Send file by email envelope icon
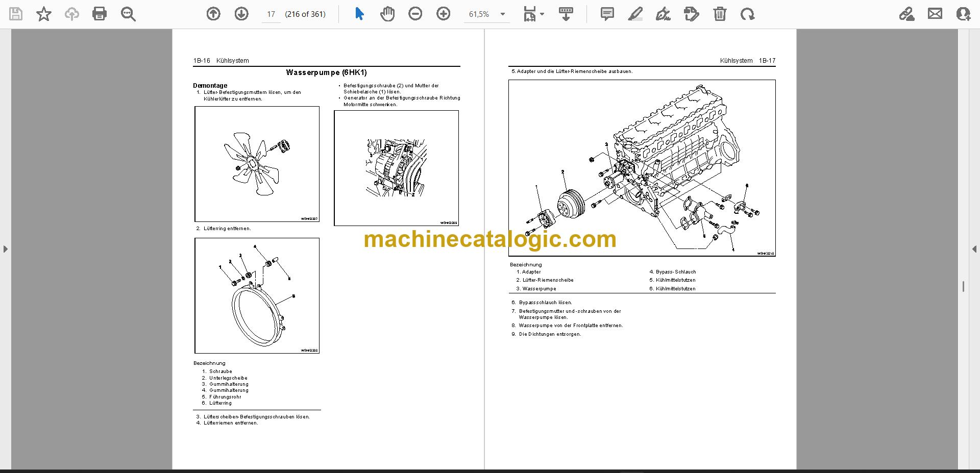 [935, 14]
